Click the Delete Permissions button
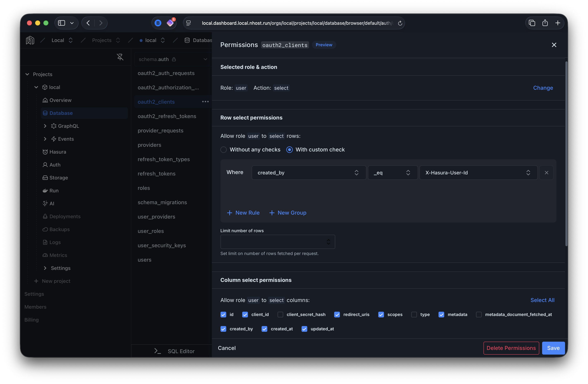Screen dimensions: 588x384 tap(511, 348)
